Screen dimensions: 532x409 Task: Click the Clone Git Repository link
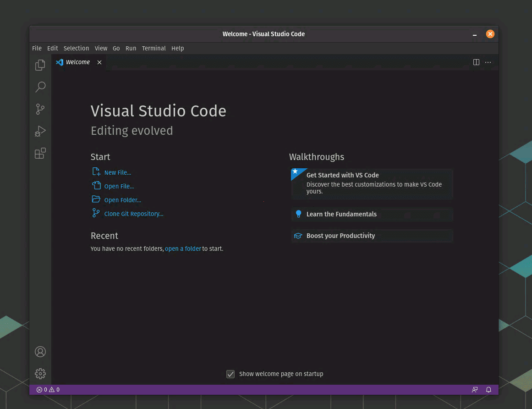133,214
